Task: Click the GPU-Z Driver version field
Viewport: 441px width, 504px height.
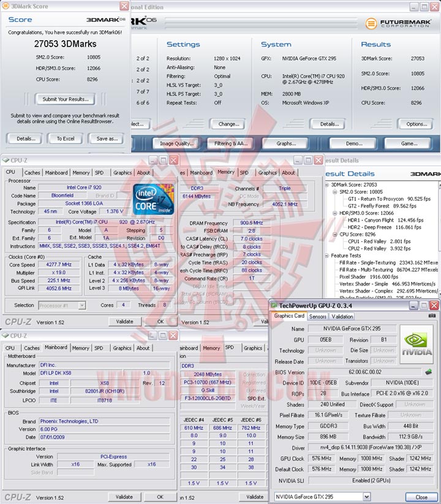Action: [x=371, y=448]
